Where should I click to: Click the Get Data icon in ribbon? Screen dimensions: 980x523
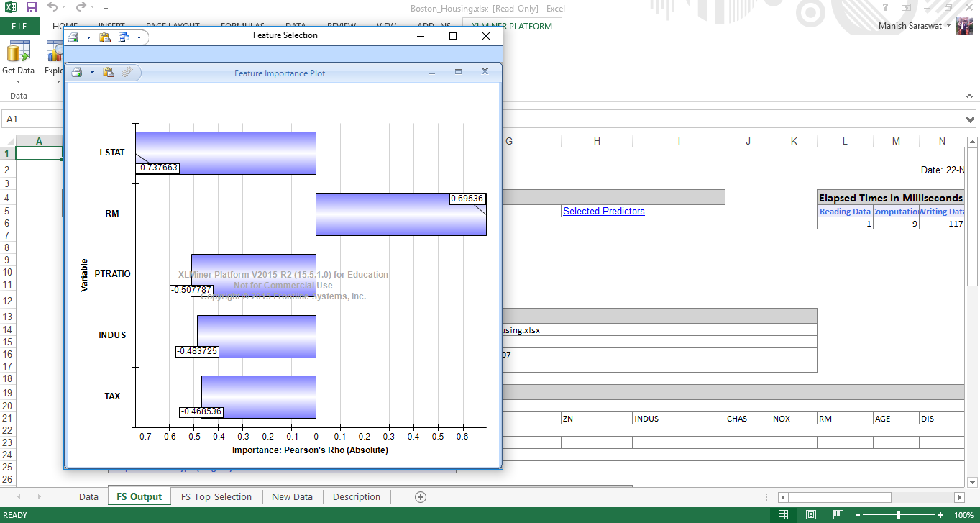tap(18, 53)
